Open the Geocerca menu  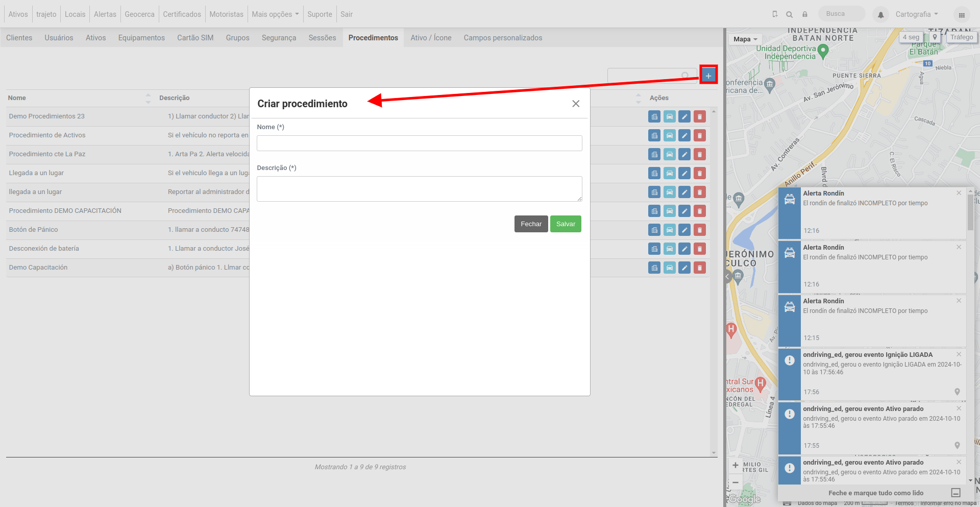click(139, 14)
